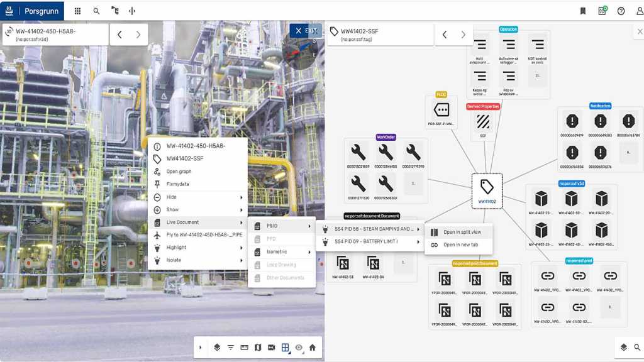
Task: Go to next item in 3D panel header
Action: 138,35
